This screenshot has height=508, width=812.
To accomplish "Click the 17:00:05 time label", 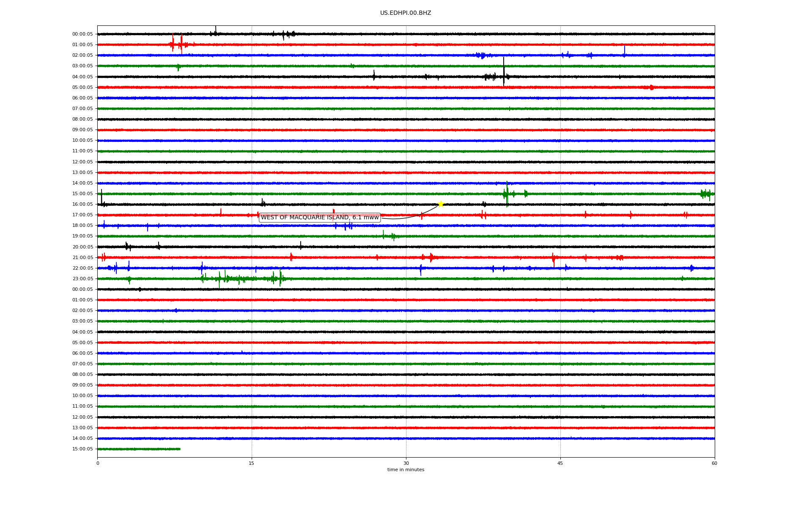I will 82,215.
